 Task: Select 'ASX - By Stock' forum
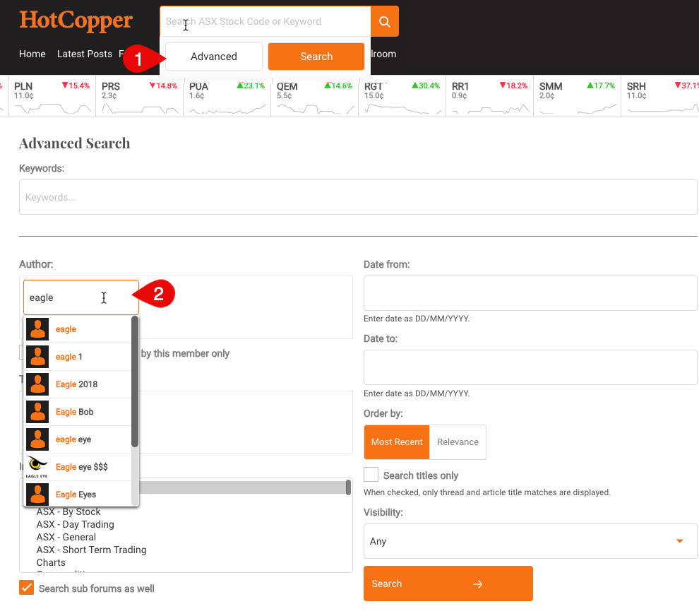(68, 511)
